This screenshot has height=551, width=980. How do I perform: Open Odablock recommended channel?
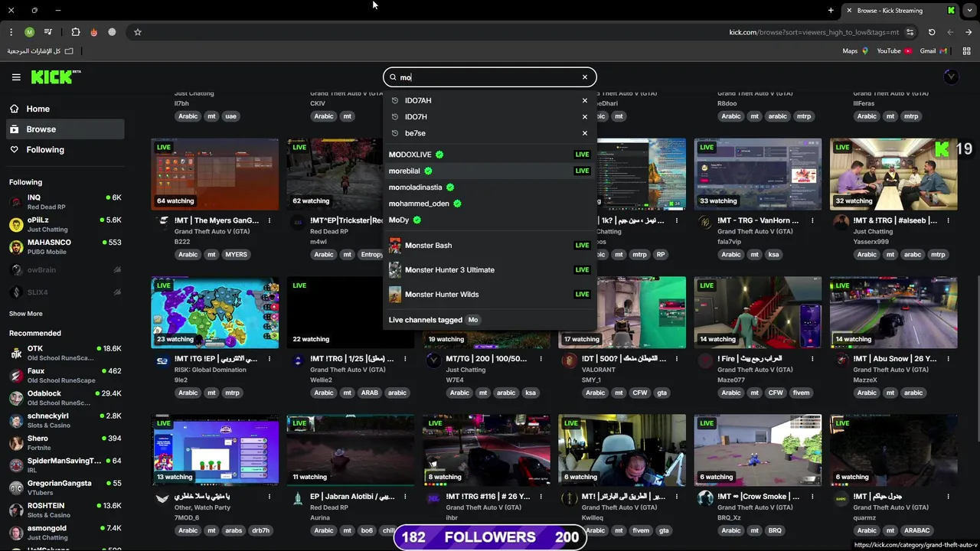point(65,398)
